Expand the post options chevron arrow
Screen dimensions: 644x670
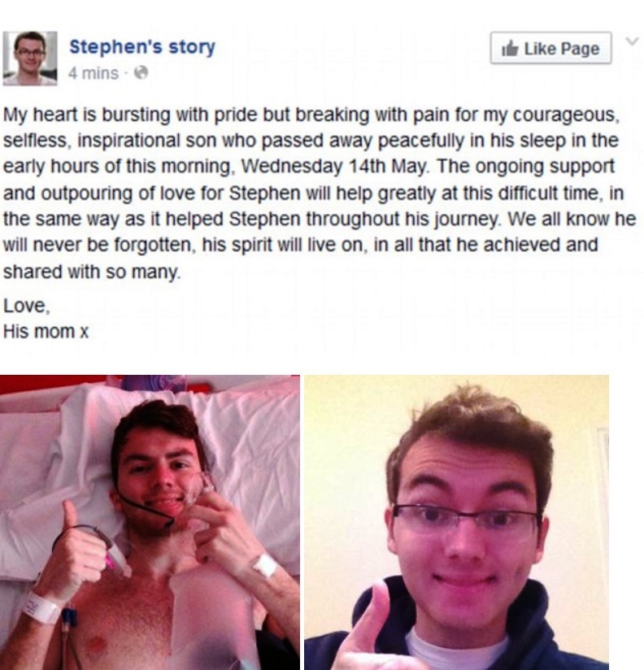632,41
